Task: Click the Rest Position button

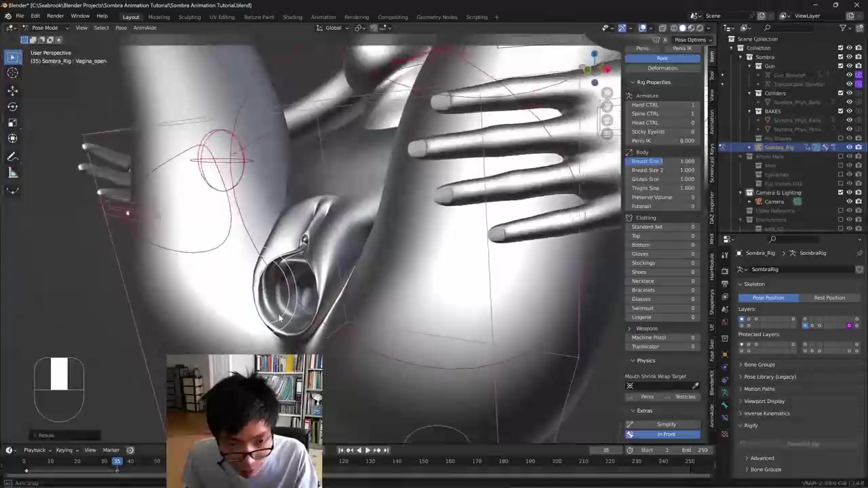Action: click(829, 298)
